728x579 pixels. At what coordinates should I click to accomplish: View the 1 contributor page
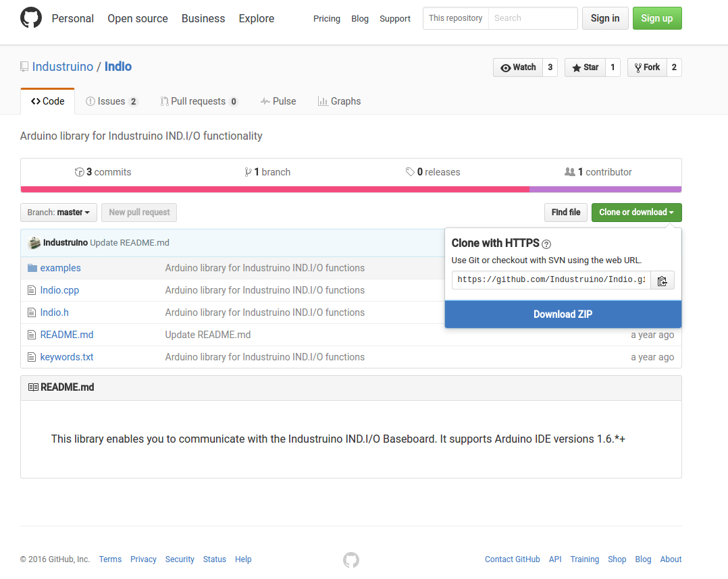598,172
